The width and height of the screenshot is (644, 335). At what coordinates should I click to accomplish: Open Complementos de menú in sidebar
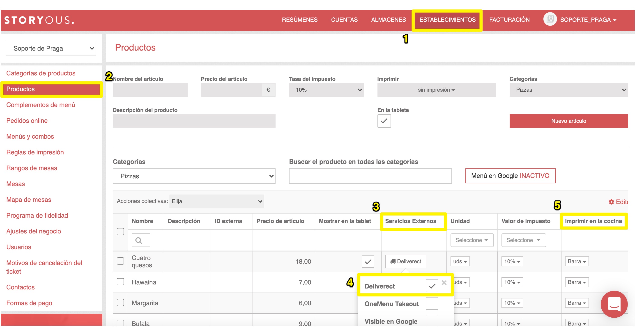click(41, 105)
